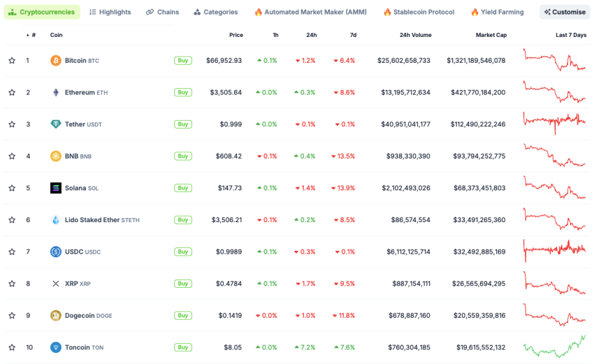Click Buy beside Dogecoin
This screenshot has width=601, height=364.
tap(183, 315)
